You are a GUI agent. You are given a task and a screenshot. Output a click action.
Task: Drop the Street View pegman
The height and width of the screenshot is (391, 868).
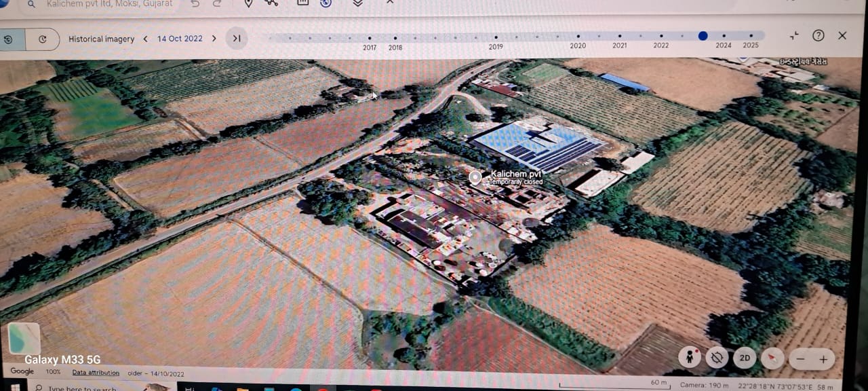689,358
